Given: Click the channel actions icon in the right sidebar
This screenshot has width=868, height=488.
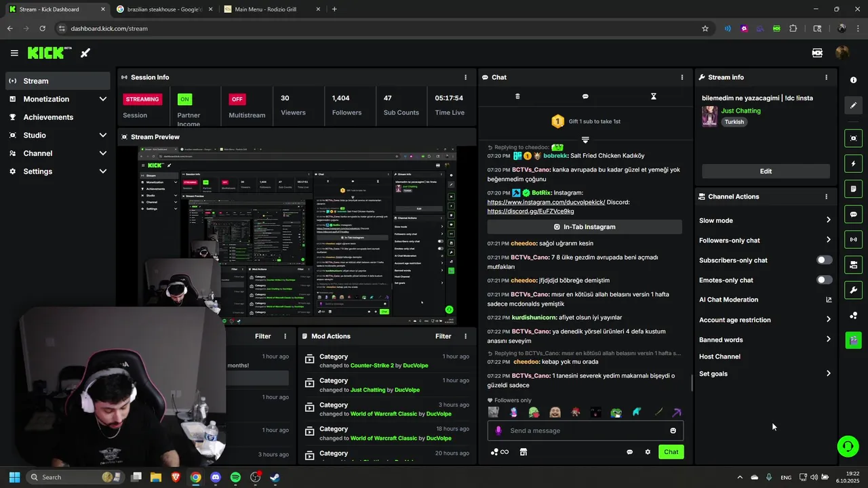Looking at the screenshot, I should (x=853, y=264).
